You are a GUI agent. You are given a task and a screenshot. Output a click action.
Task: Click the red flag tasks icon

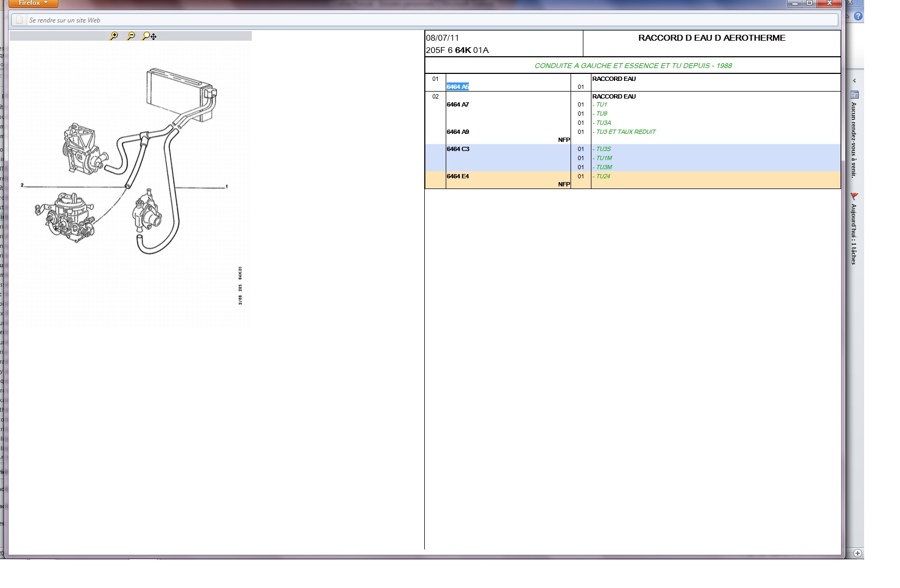click(x=854, y=197)
